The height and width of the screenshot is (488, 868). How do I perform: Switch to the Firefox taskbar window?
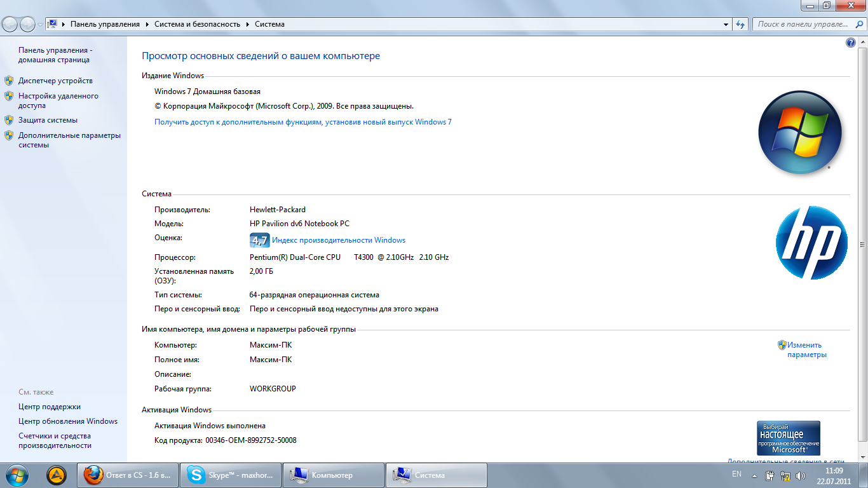pyautogui.click(x=127, y=475)
